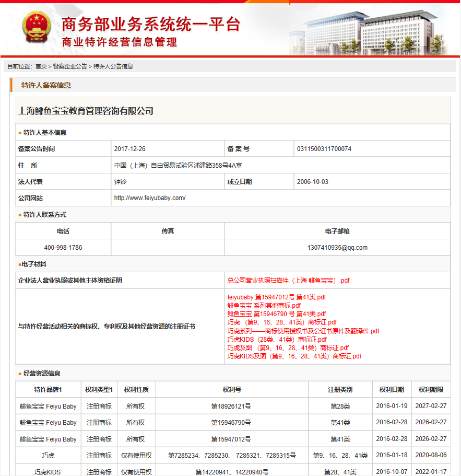Click the national emblem logo

tap(37, 27)
